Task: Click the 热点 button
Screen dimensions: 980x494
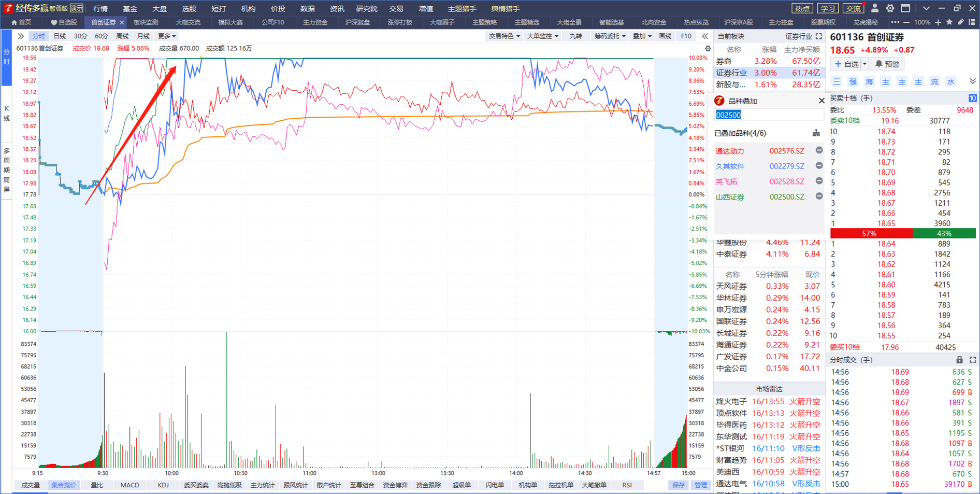Action: (802, 8)
